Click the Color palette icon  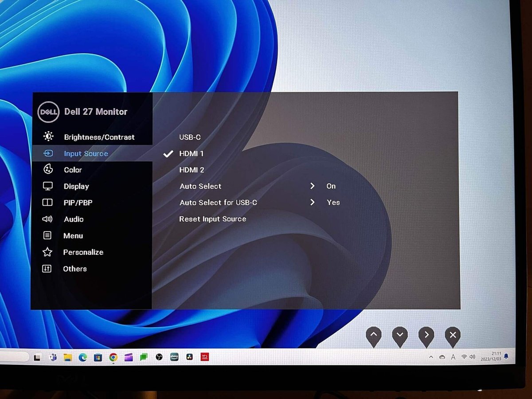(48, 169)
